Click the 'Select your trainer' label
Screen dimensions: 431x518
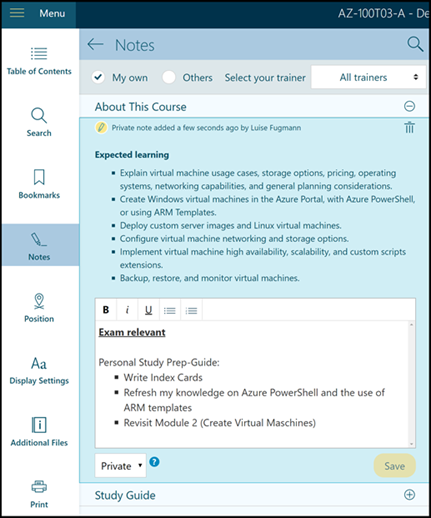click(265, 78)
